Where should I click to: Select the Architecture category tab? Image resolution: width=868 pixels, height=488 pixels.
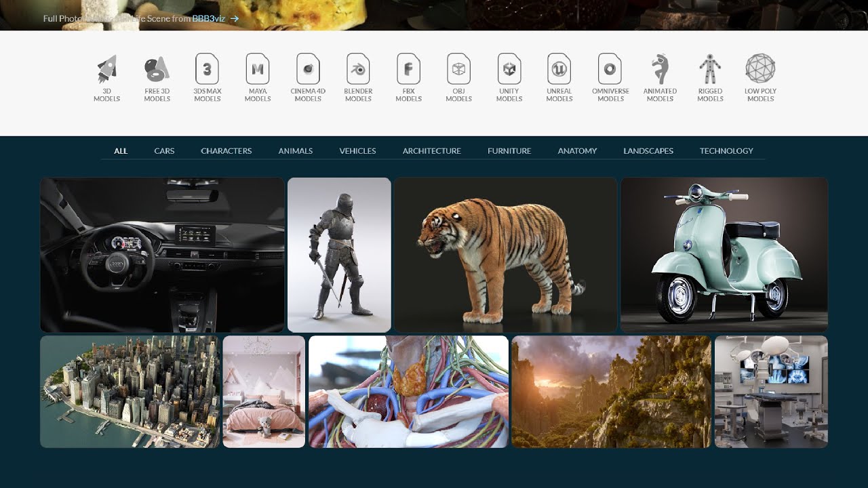(432, 151)
